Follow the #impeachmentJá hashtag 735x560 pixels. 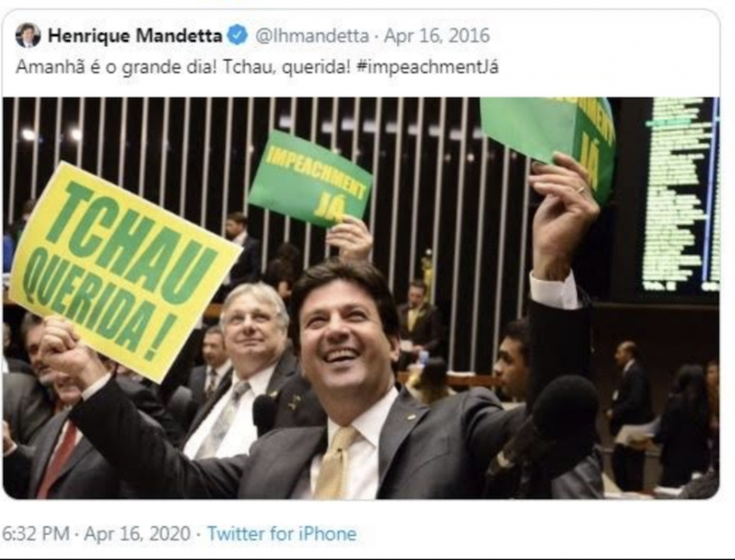(428, 67)
